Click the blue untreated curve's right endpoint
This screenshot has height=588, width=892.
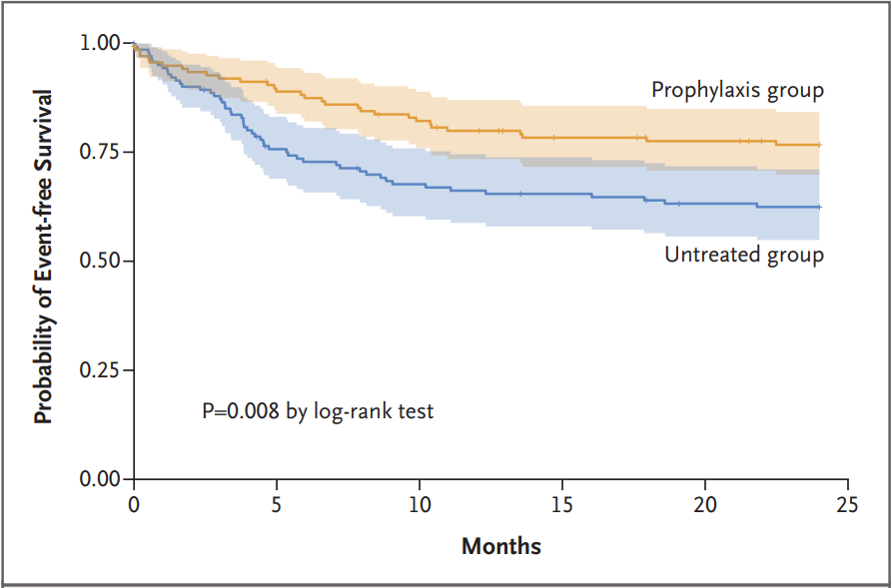coord(819,207)
